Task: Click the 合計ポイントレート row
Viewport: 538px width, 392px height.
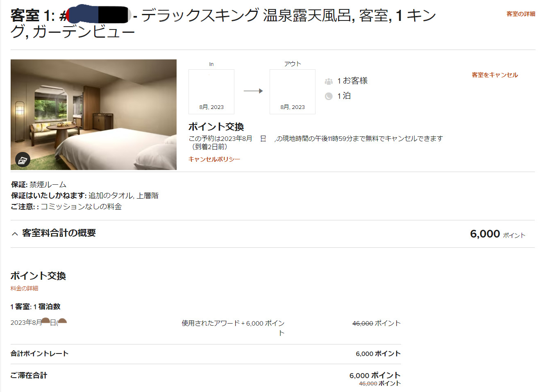Action: click(x=206, y=354)
